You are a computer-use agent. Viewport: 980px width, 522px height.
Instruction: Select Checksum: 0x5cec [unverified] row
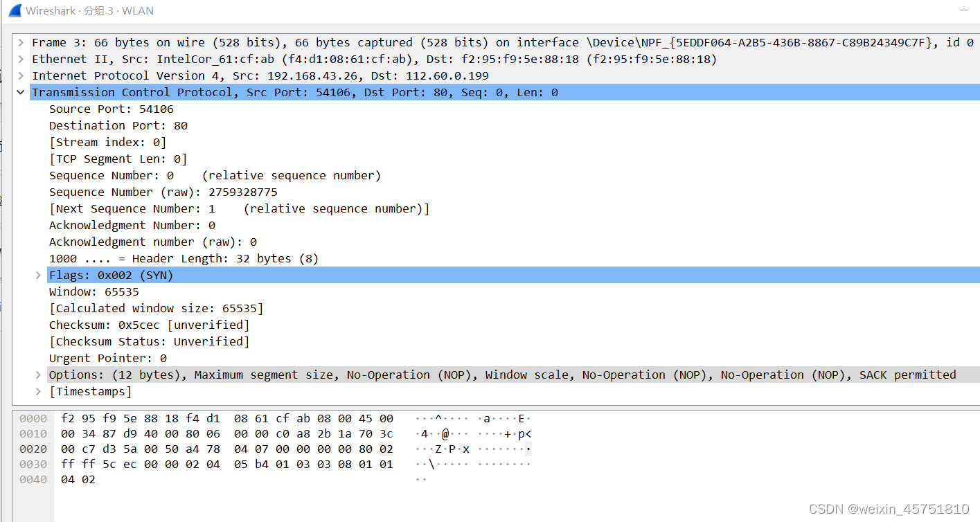150,325
